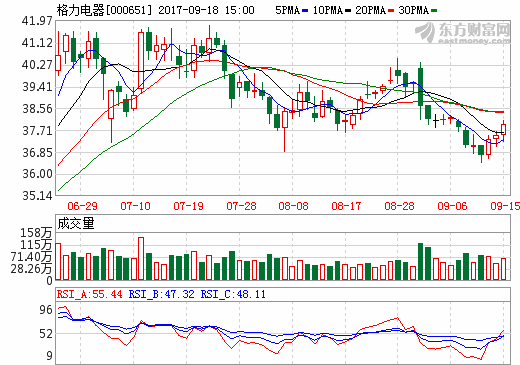This screenshot has width=520, height=365.
Task: Click the 115万 volume axis label
Action: [x=36, y=245]
